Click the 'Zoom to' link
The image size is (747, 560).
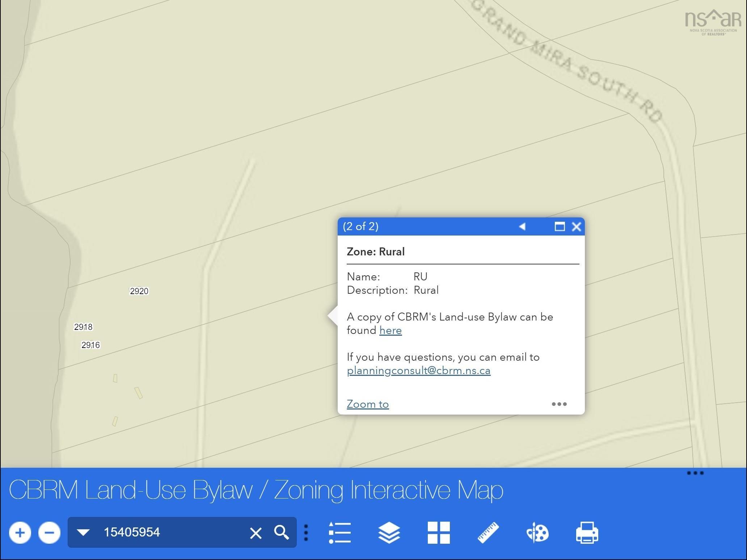368,404
